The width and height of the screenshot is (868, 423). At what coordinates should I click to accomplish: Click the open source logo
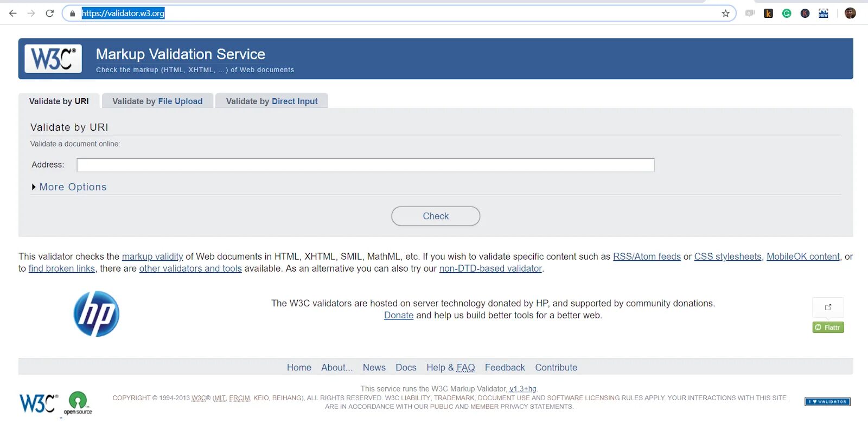point(78,403)
